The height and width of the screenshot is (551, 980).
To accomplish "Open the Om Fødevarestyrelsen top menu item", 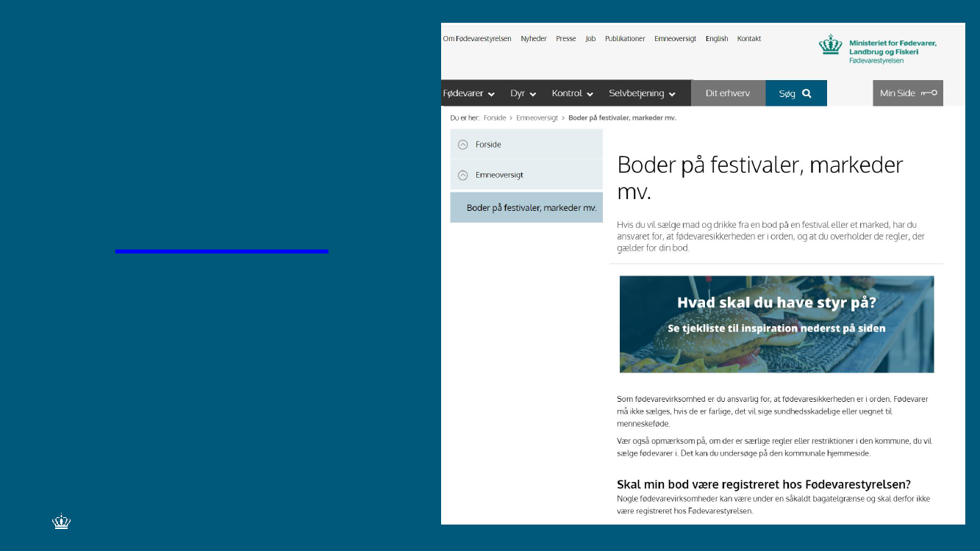I will pos(477,39).
